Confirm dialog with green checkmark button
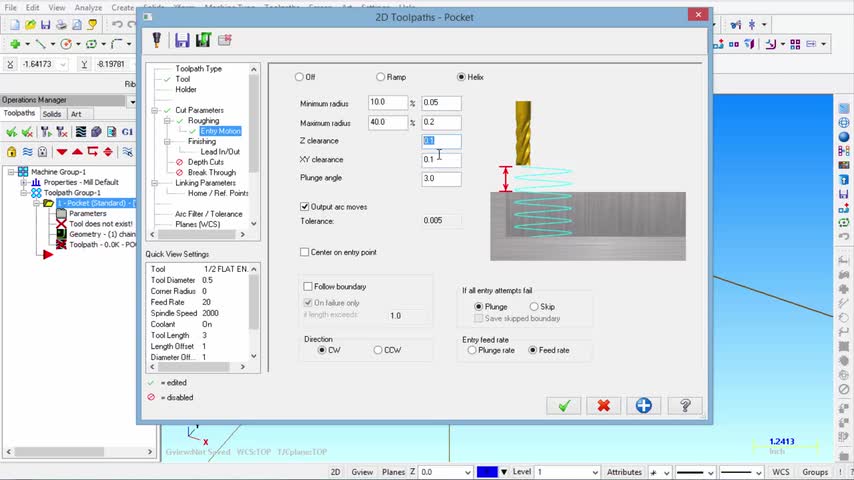This screenshot has width=854, height=480. (564, 405)
